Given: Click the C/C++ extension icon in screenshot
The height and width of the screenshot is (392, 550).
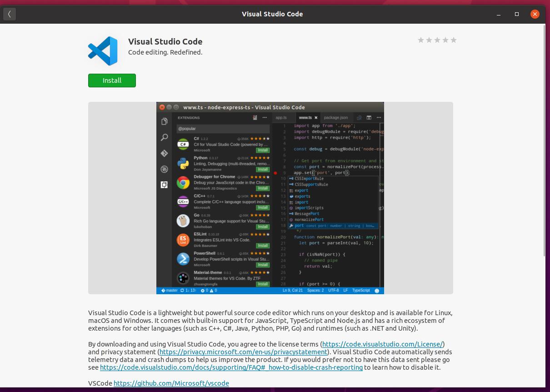Looking at the screenshot, I should click(183, 201).
